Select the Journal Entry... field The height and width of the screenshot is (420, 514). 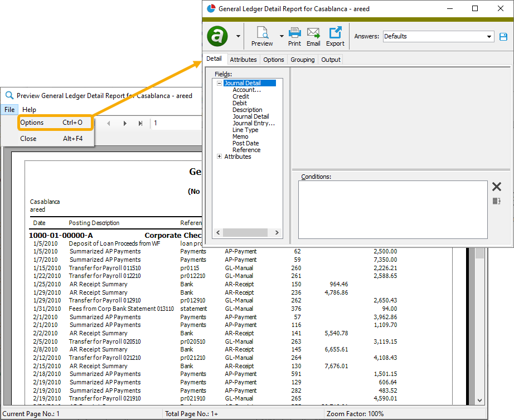[x=254, y=123]
